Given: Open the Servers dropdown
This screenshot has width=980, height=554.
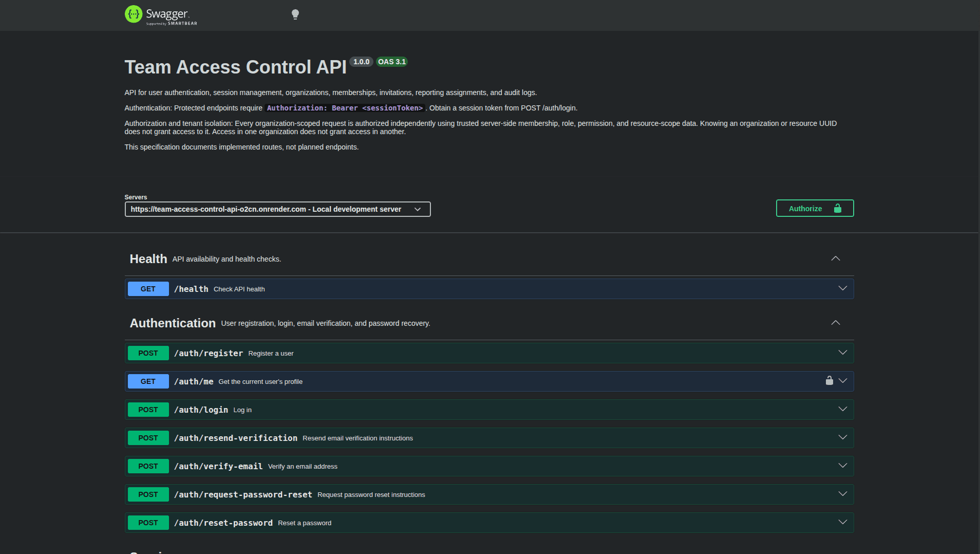Looking at the screenshot, I should point(277,209).
